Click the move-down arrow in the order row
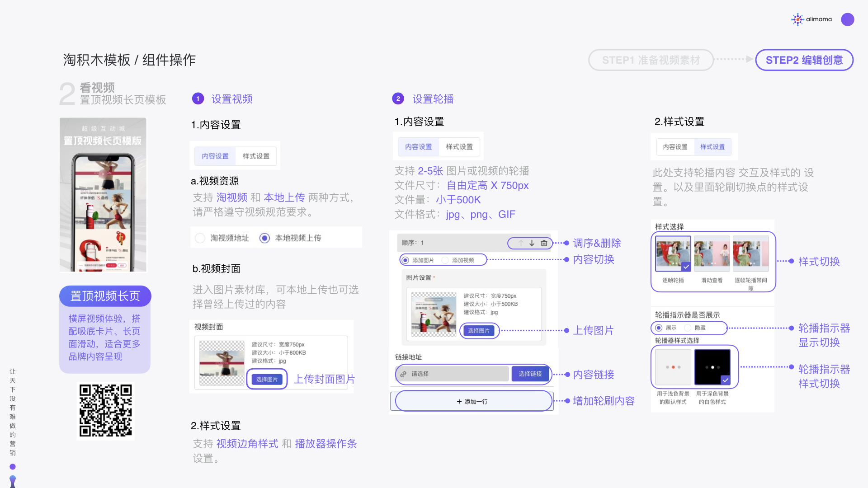Image resolution: width=868 pixels, height=488 pixels. click(x=532, y=243)
